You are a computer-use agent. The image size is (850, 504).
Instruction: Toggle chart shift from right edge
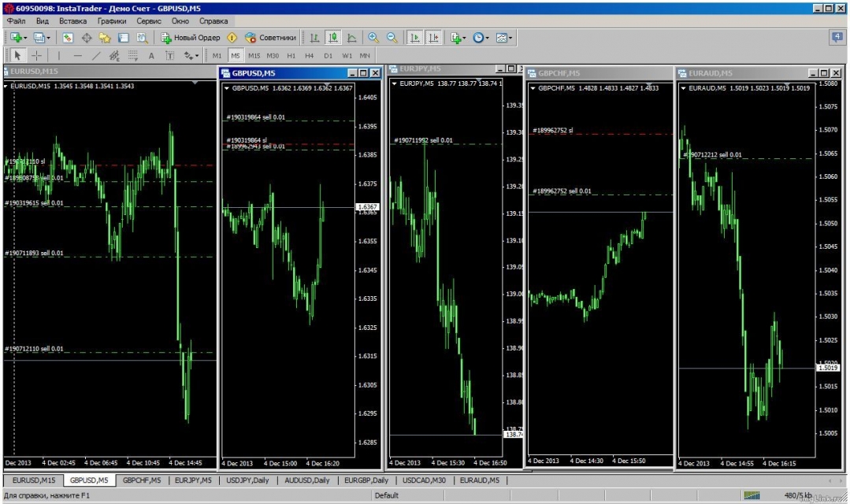click(432, 37)
